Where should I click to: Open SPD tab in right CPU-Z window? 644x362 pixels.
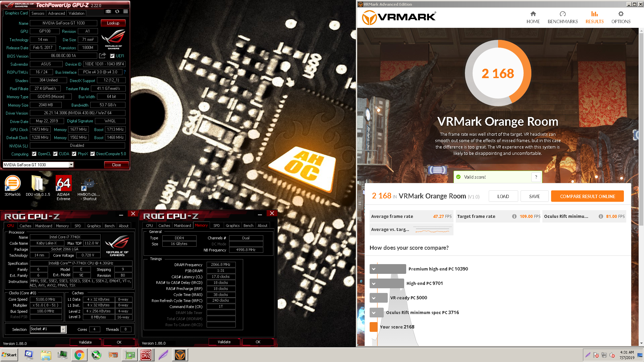click(x=217, y=226)
